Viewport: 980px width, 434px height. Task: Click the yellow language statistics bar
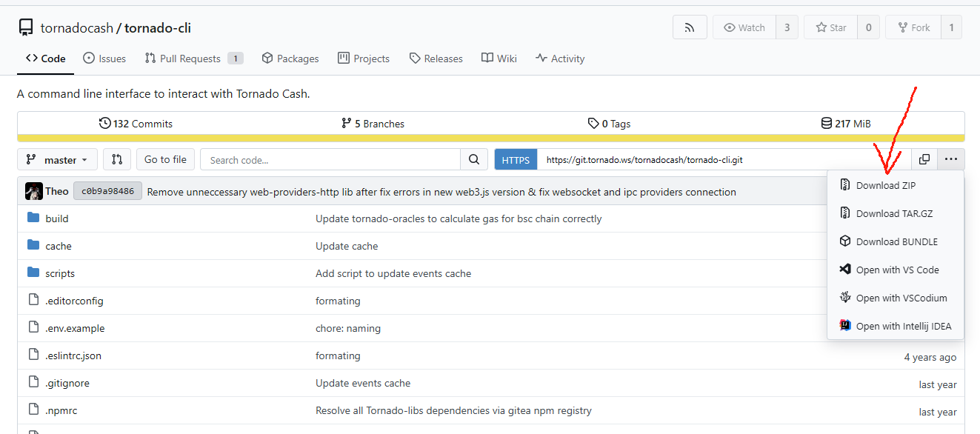coord(490,138)
